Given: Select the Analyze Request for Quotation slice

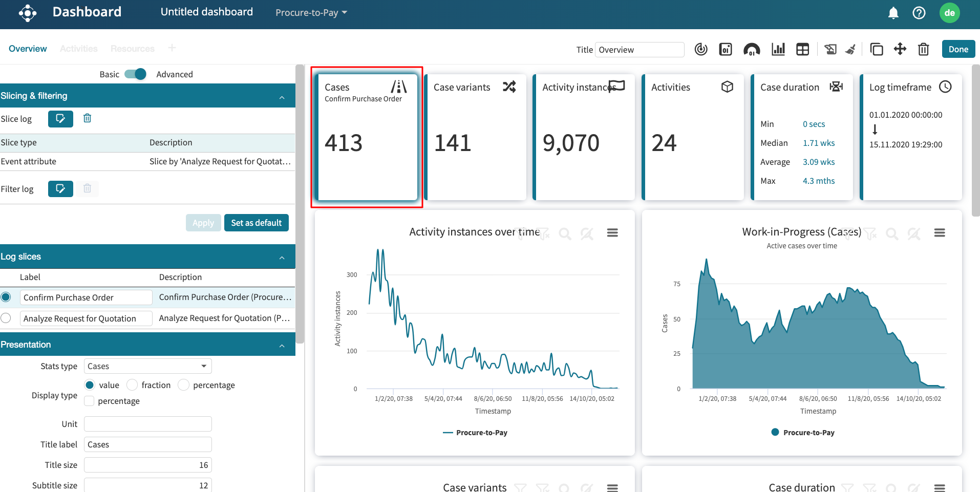Looking at the screenshot, I should (x=6, y=318).
